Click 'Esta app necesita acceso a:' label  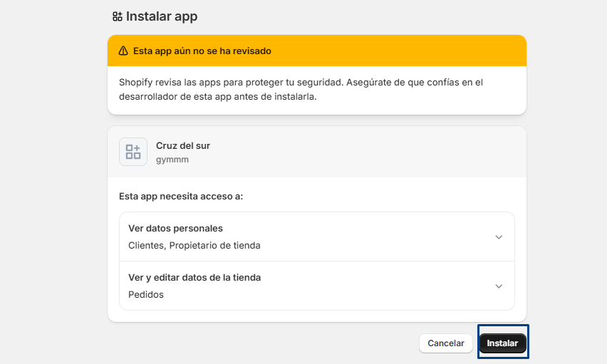[x=181, y=196]
